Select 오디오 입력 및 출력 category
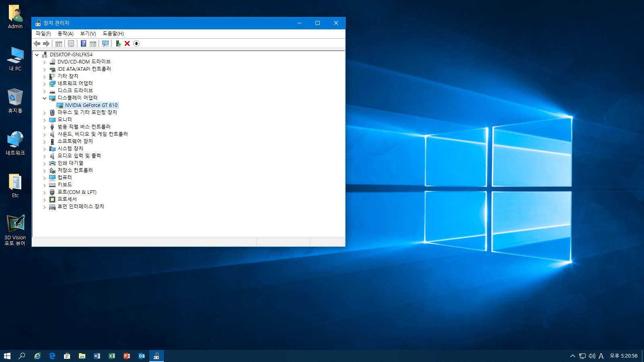This screenshot has height=362, width=644. tap(79, 156)
